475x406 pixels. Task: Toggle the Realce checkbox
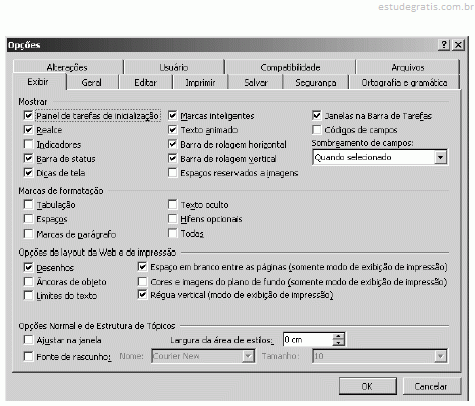(x=28, y=130)
